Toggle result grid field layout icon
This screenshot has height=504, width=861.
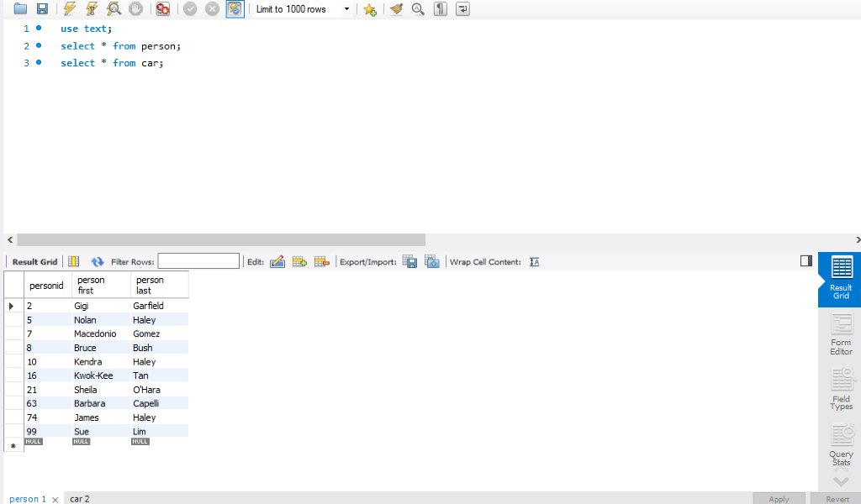[74, 261]
